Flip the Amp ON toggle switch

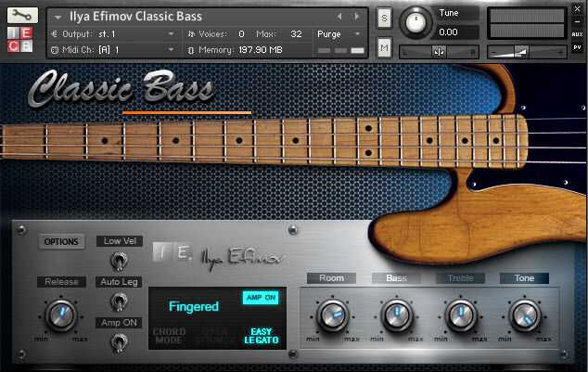point(119,342)
